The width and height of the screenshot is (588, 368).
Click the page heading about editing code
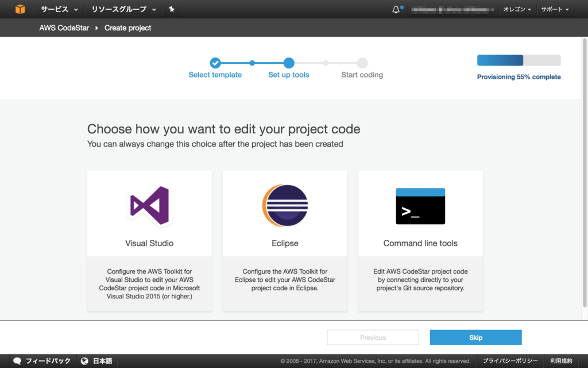[223, 129]
